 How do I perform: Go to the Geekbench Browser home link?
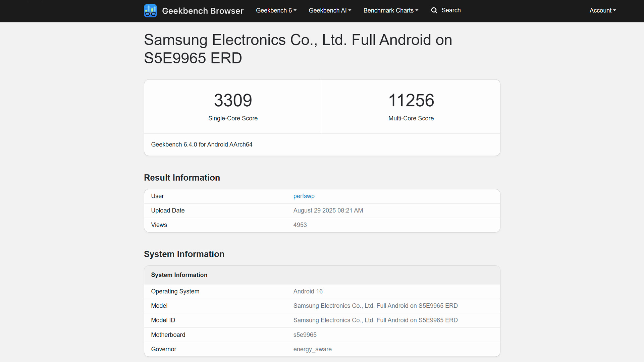point(203,11)
